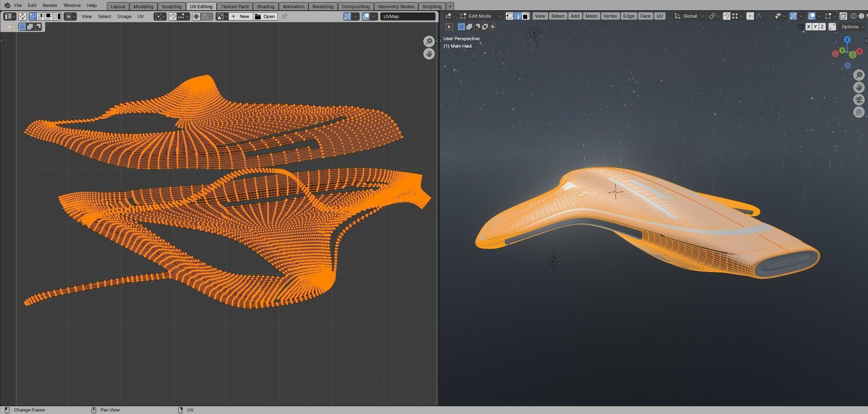The width and height of the screenshot is (868, 414).
Task: Open the Mesh menu in the 3D viewport
Action: click(591, 16)
